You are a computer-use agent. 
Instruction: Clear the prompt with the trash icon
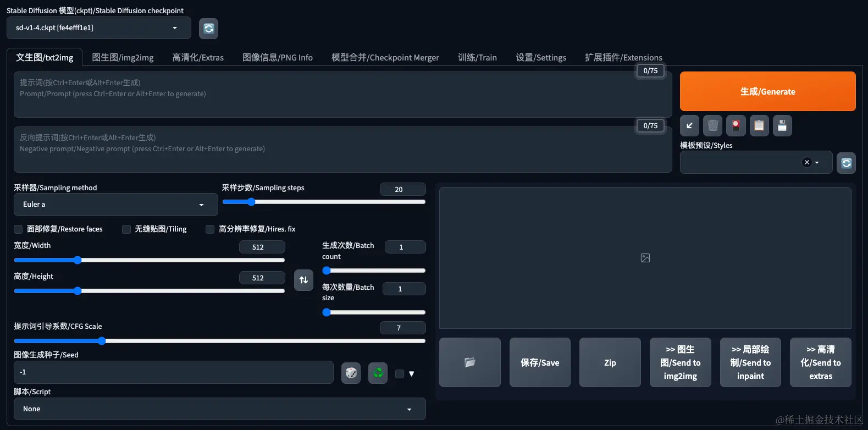tap(712, 126)
